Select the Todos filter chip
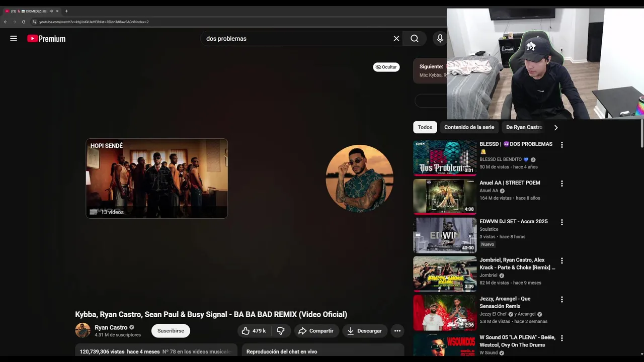The image size is (644, 362). click(425, 127)
